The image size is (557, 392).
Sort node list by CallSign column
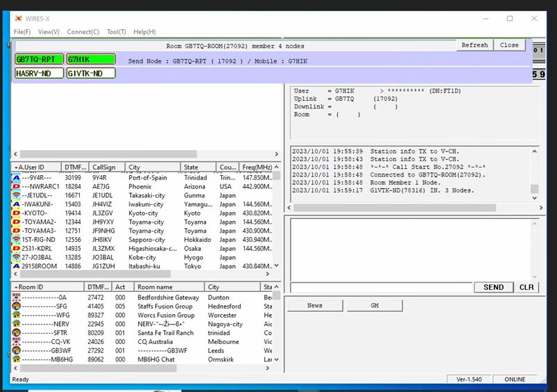[x=107, y=168]
